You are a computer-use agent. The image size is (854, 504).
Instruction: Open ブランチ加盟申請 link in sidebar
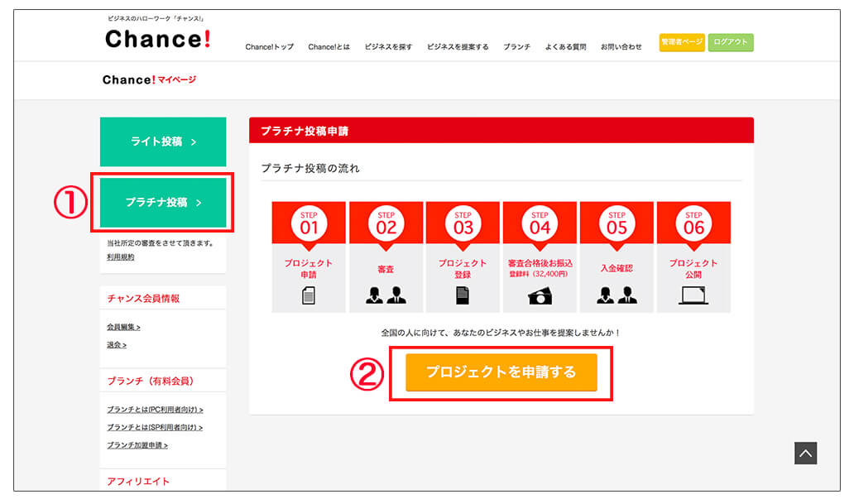[x=137, y=445]
